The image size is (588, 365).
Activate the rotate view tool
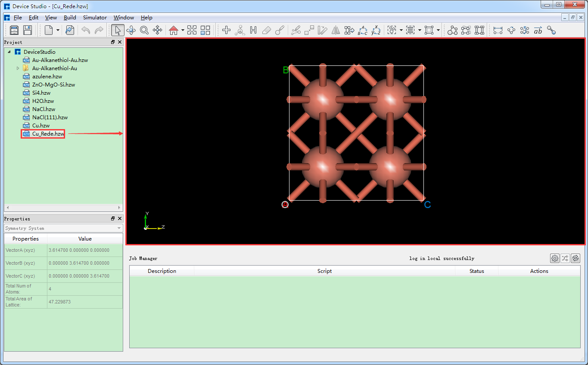(x=131, y=30)
